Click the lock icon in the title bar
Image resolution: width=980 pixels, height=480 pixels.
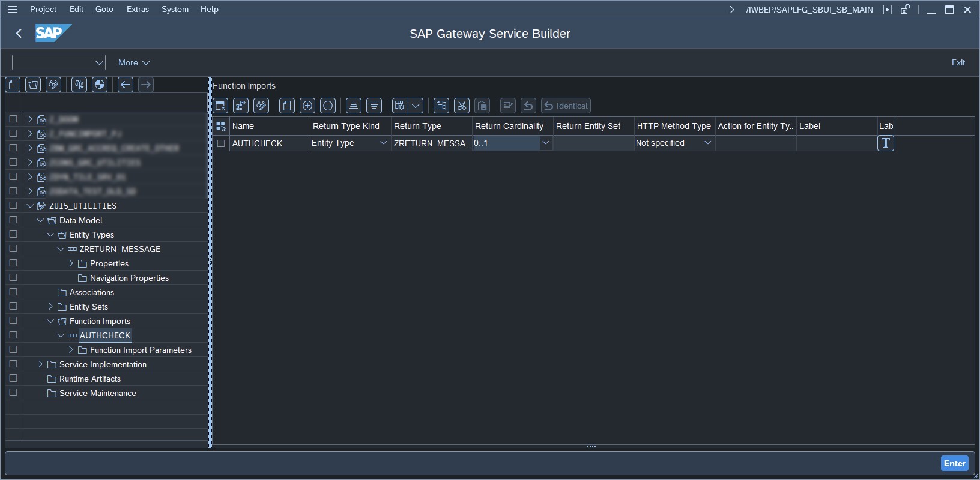(905, 10)
